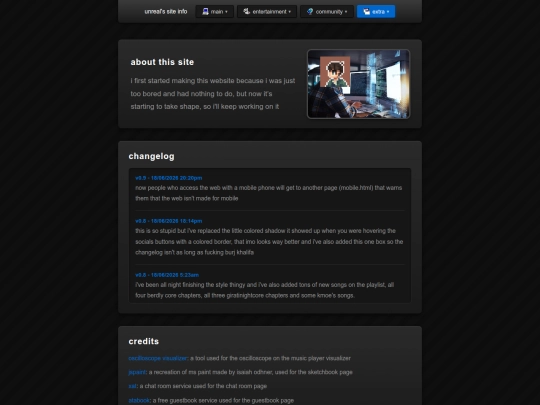Click the about paragraph starting "i first started"
Screen dimensions: 540x405
click(212, 94)
